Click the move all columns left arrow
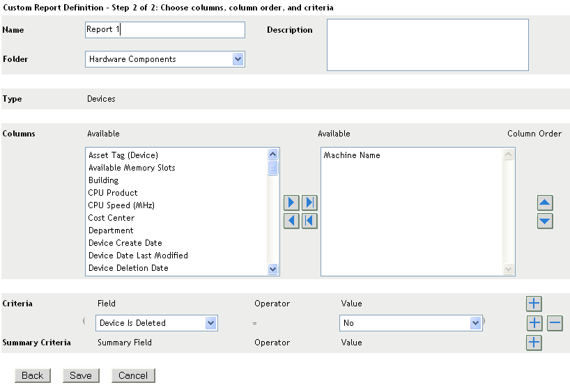This screenshot has width=570, height=392. click(310, 221)
